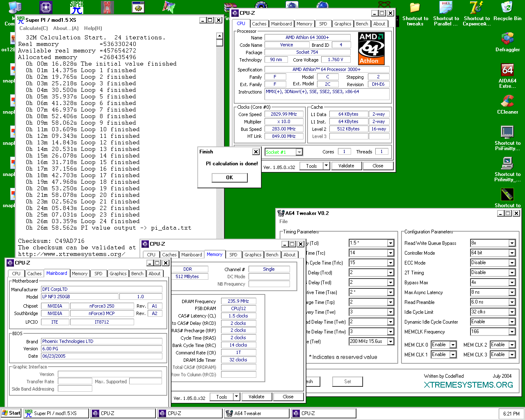This screenshot has height=420, width=525.
Task: Expand the MEMCLK Frequency dropdown
Action: pyautogui.click(x=512, y=332)
